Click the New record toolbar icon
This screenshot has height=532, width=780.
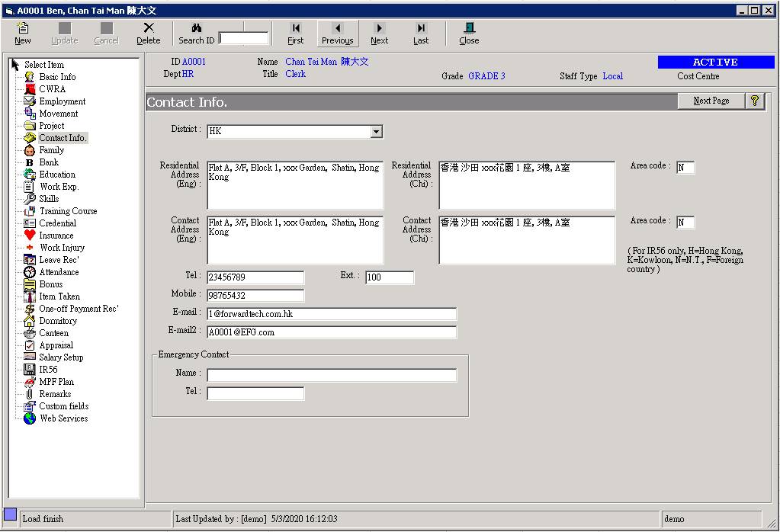(23, 28)
